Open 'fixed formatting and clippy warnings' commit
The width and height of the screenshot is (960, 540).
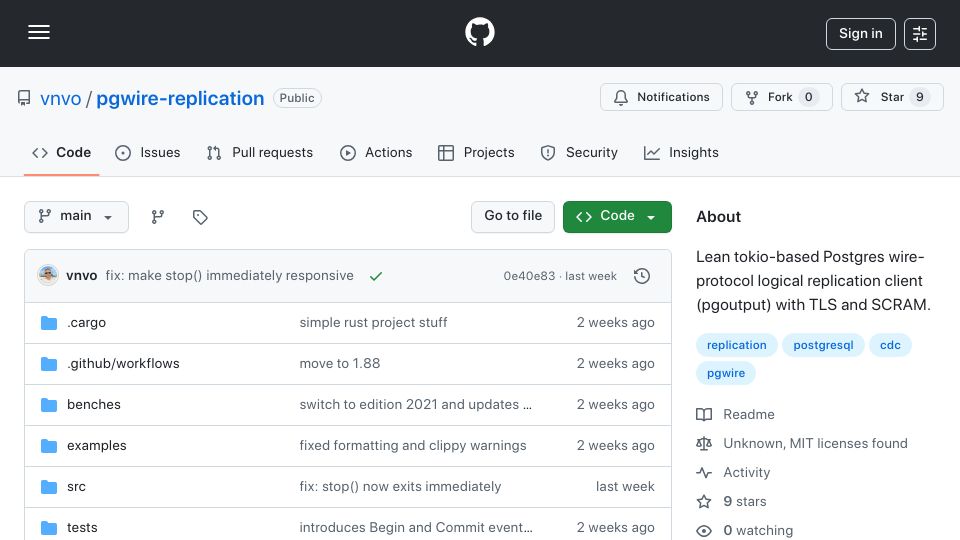413,446
